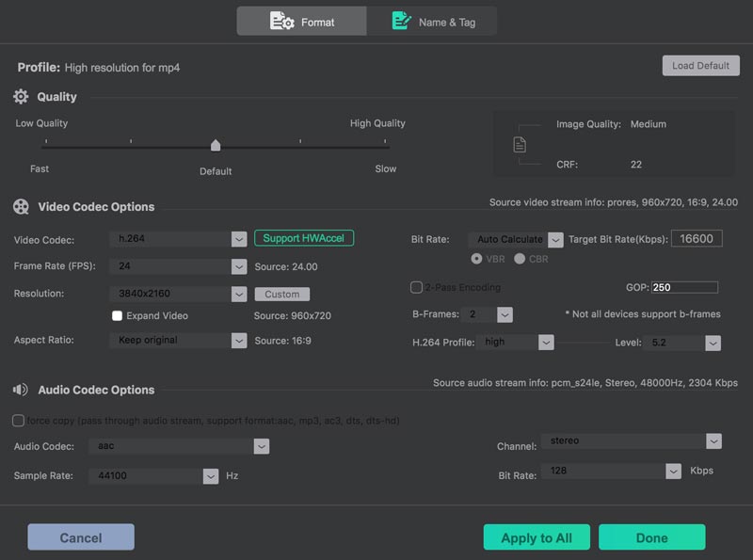Click the Support HWAccel button
This screenshot has height=560, width=753.
tap(304, 238)
